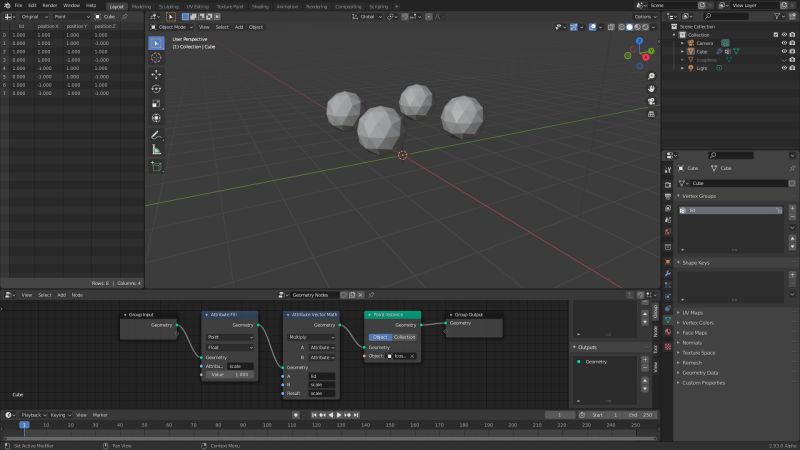Open Global transform orientation dropdown
This screenshot has height=450, width=800.
[x=367, y=17]
